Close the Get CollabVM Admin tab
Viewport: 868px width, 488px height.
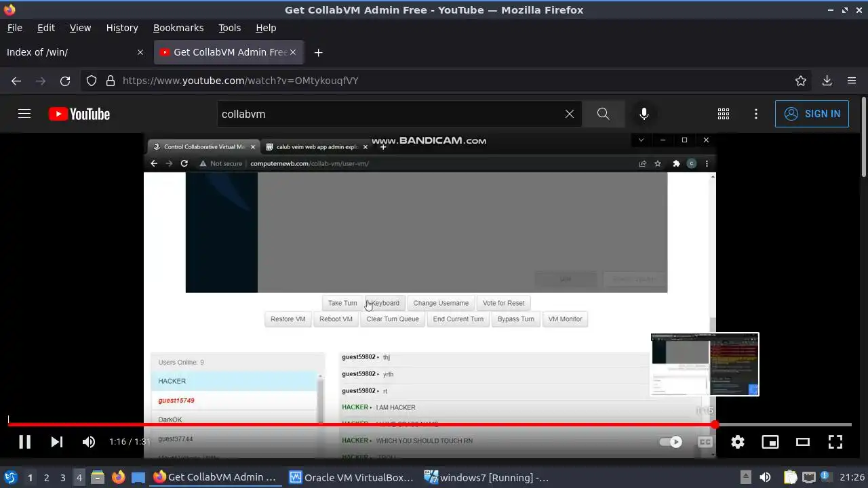pos(293,52)
